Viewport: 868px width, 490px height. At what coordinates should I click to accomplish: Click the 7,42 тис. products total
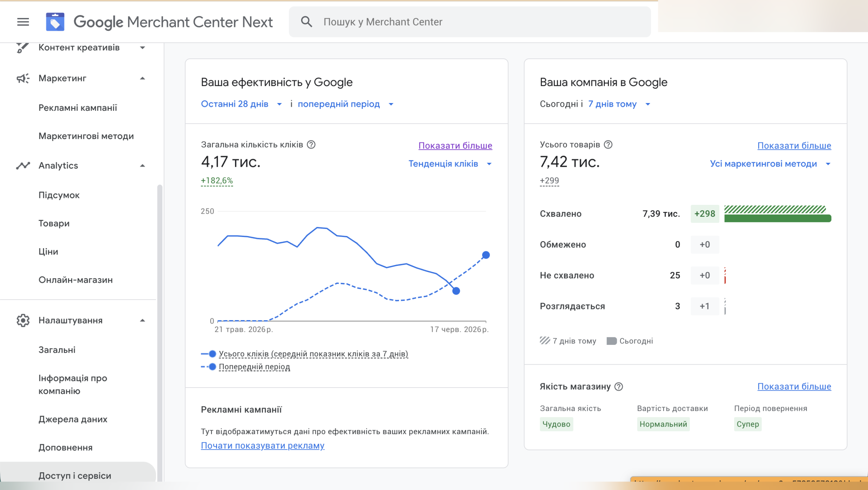[x=570, y=162]
